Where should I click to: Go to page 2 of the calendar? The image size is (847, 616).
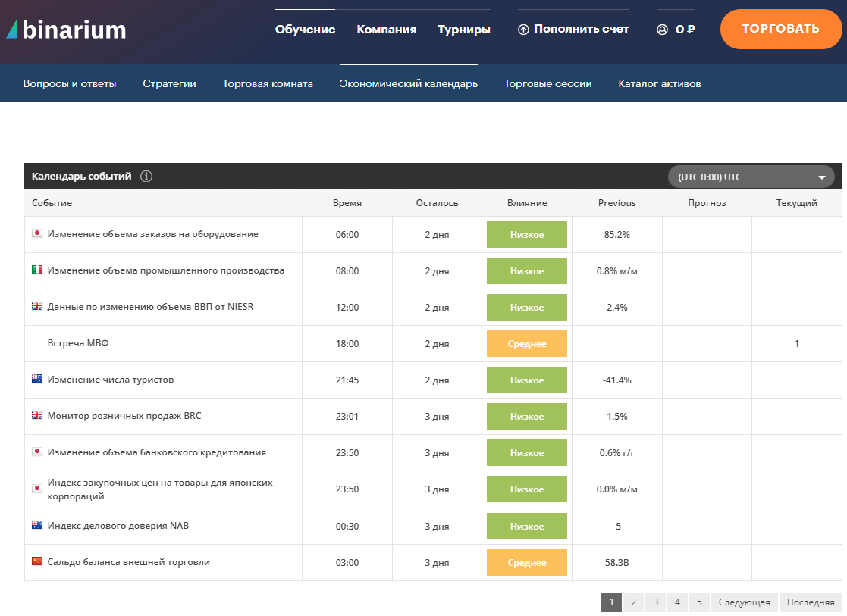click(633, 602)
